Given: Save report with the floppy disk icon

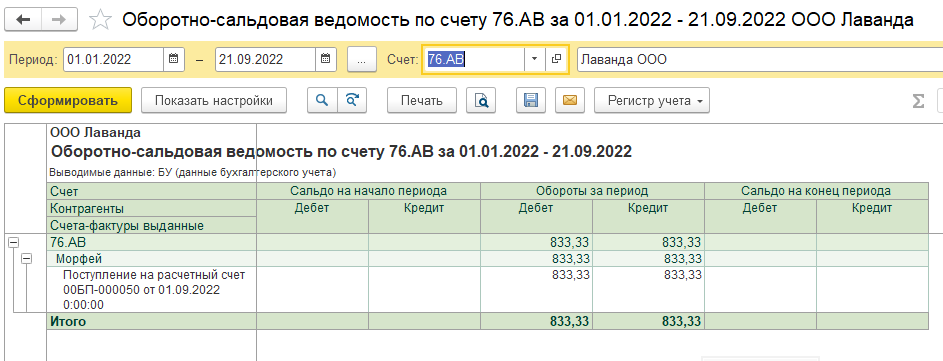Looking at the screenshot, I should click(531, 100).
